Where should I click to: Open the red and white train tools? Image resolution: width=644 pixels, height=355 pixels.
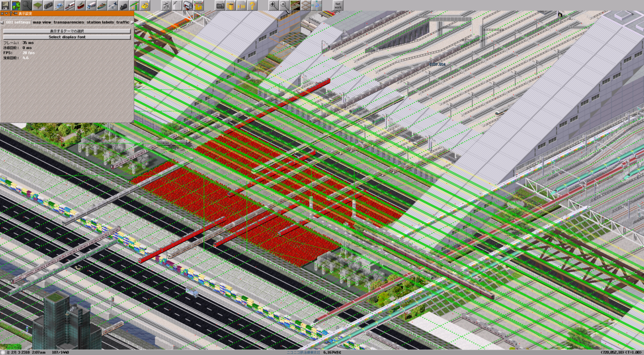70,5
